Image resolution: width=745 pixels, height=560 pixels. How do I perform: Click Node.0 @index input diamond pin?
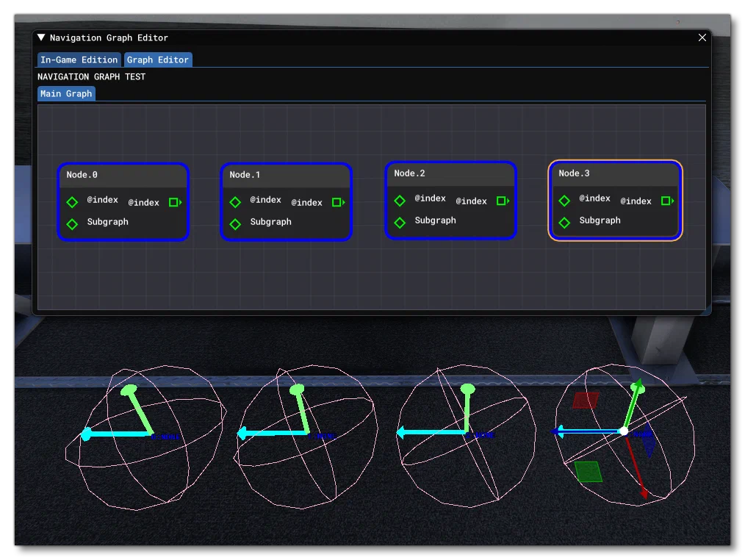[x=72, y=203]
